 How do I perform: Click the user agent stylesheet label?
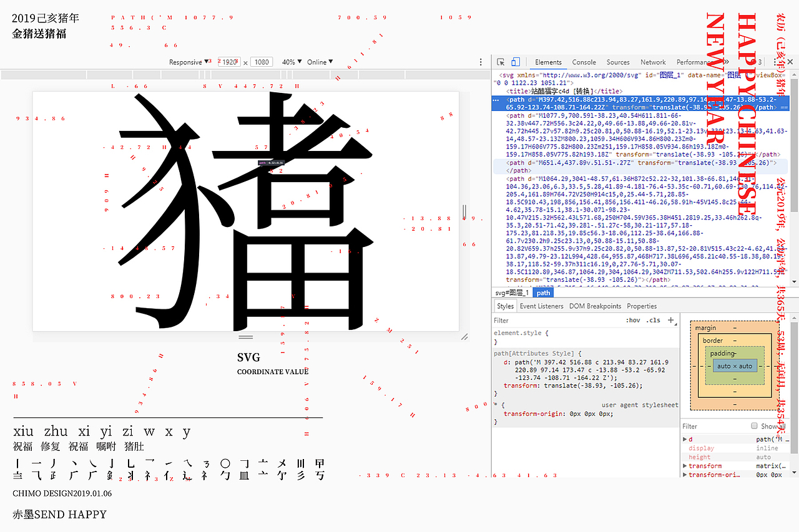[x=640, y=405]
